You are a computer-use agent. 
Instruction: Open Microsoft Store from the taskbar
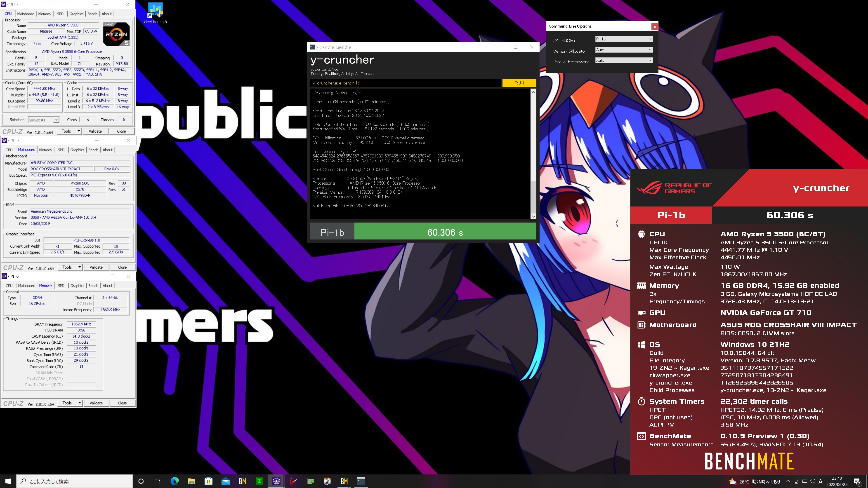pos(209,481)
